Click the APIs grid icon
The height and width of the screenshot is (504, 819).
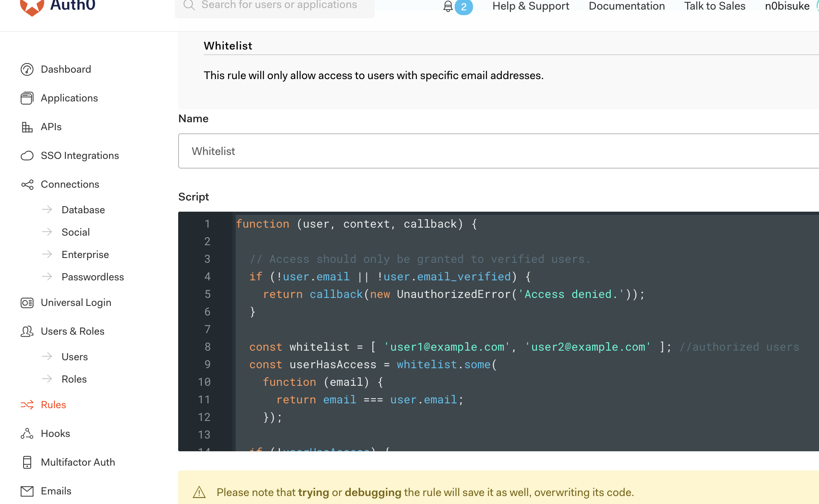27,127
